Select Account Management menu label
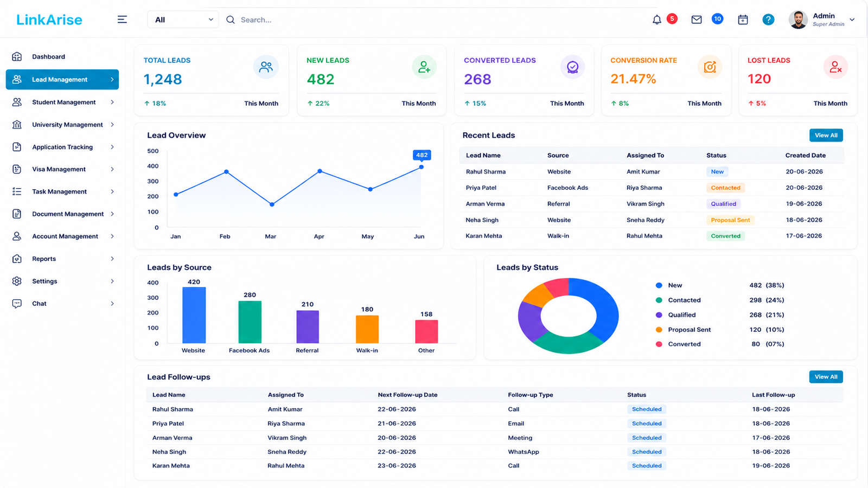The height and width of the screenshot is (488, 868). [x=65, y=236]
